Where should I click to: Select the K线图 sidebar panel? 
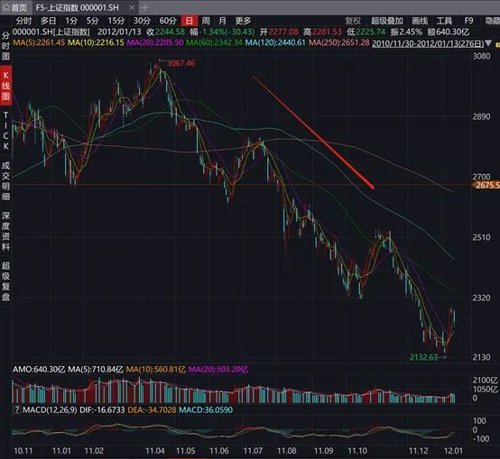point(6,86)
